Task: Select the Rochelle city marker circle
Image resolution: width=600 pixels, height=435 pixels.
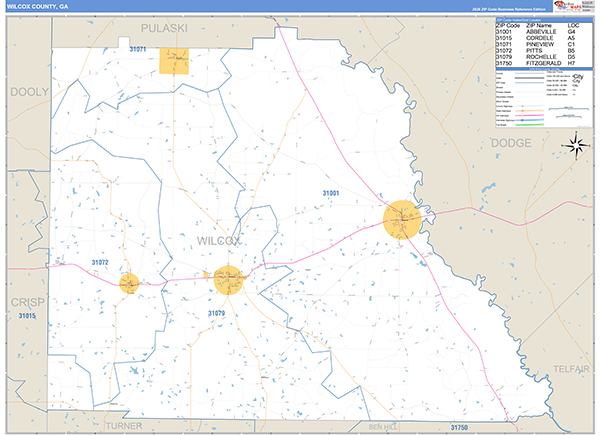Action: click(x=226, y=279)
